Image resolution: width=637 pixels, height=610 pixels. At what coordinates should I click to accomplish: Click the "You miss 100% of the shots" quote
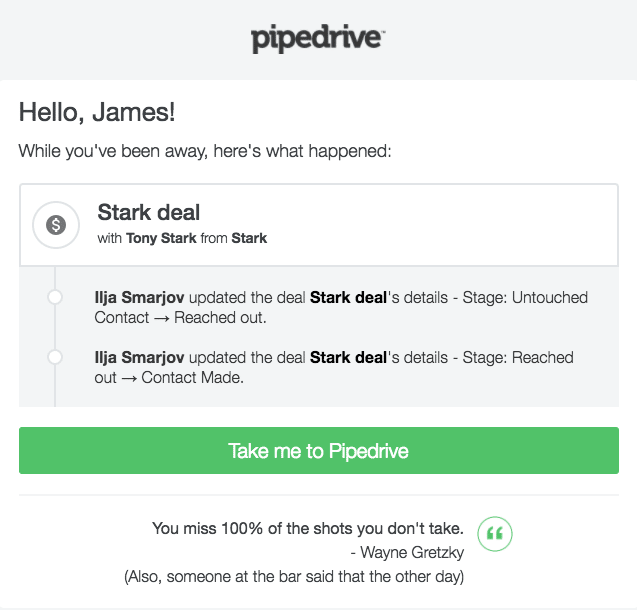[x=307, y=527]
